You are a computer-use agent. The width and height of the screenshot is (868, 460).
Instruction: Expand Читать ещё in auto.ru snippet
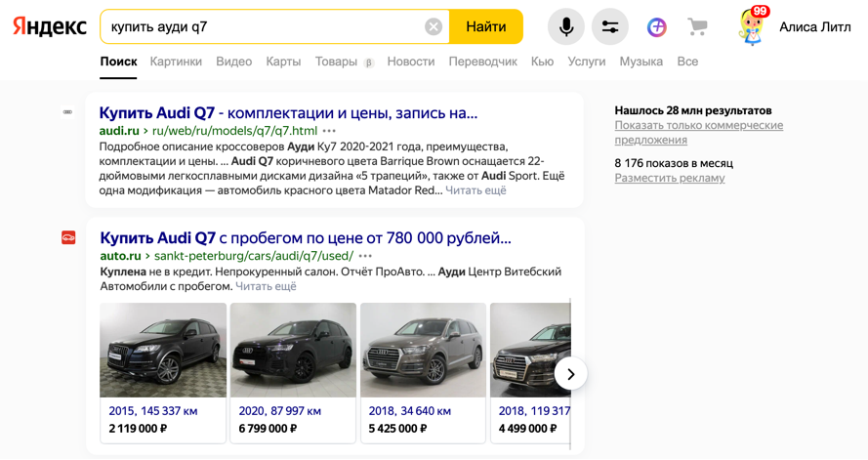point(266,286)
